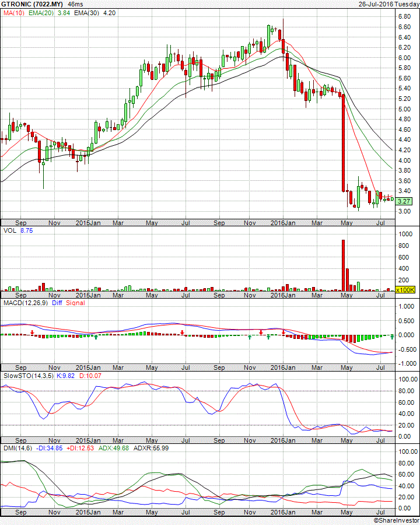Click the yellow x100K volume unit label
The image size is (420, 525).
405,290
